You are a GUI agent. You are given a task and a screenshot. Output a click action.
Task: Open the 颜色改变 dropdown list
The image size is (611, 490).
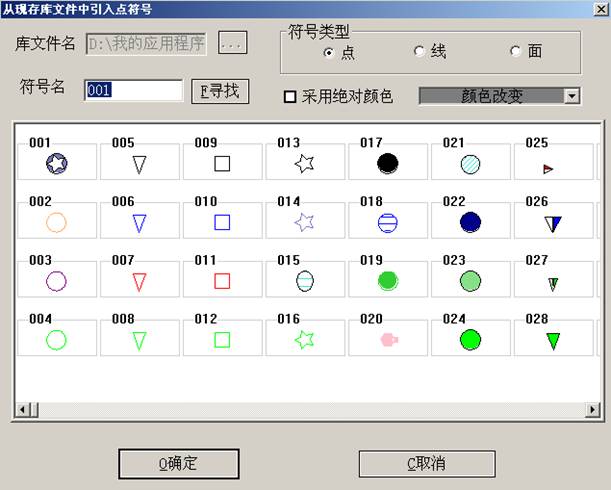[x=572, y=96]
